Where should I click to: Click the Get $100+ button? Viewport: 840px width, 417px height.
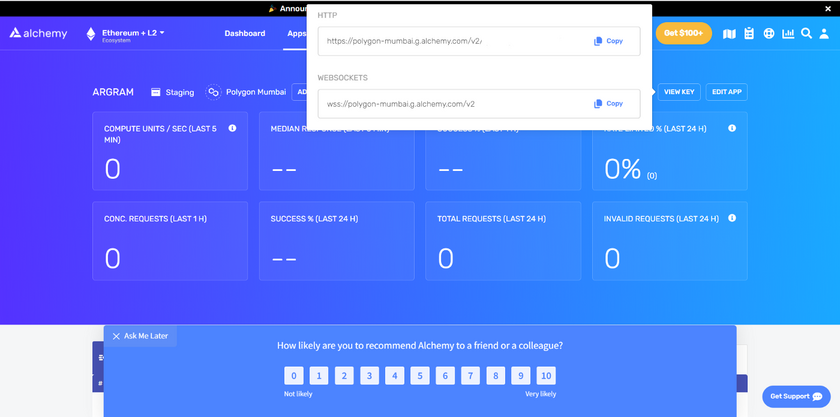pyautogui.click(x=684, y=33)
